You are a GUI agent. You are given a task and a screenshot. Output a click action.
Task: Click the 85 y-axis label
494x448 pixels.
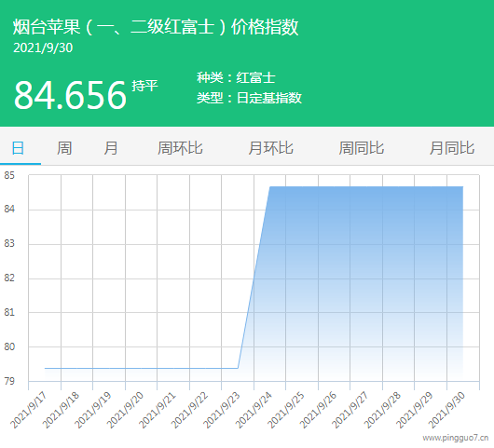[9, 175]
